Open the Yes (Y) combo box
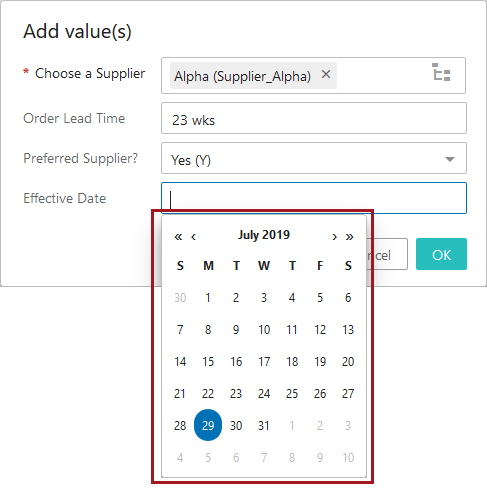 (314, 158)
